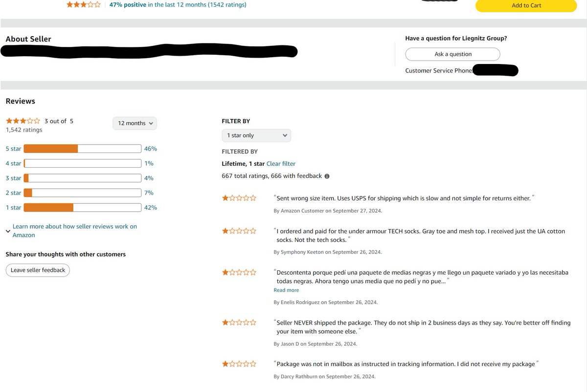587x392 pixels.
Task: Click the 'Customer Service Phone' label
Action: click(439, 71)
